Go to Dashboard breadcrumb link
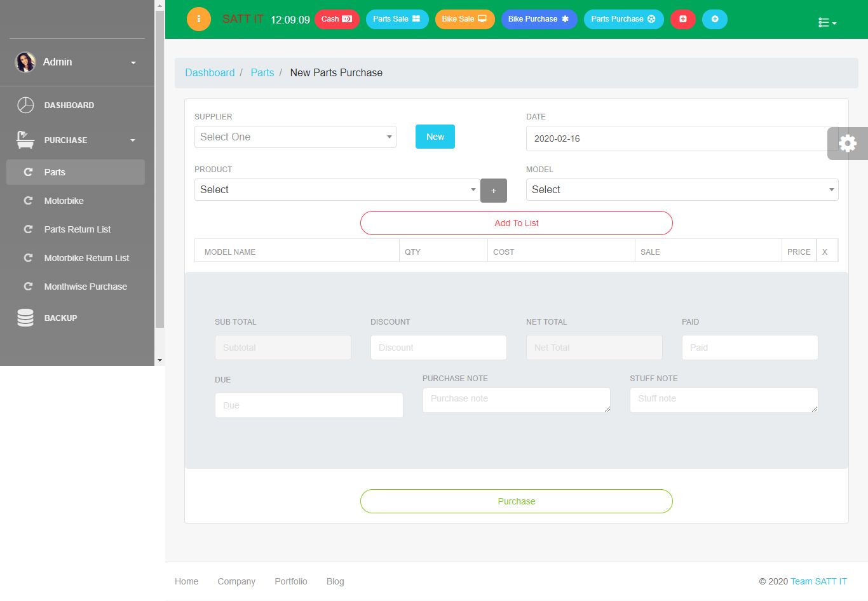Viewport: 868px width, 601px height. point(210,72)
